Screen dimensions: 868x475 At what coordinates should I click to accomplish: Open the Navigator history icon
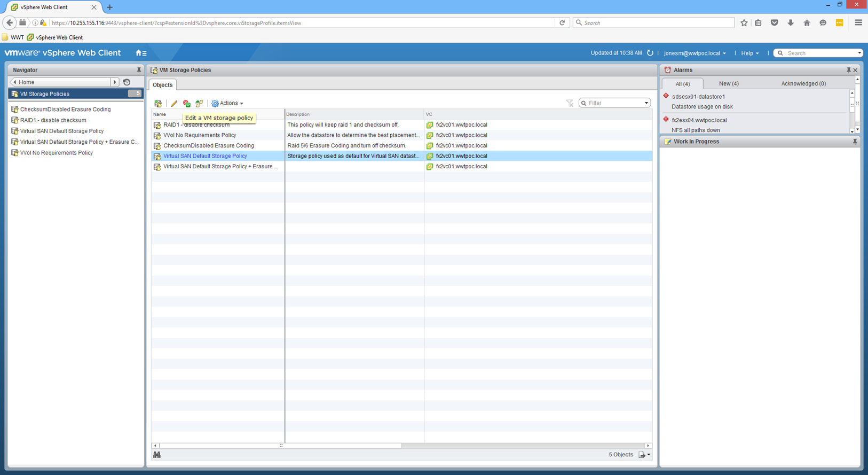(x=127, y=82)
